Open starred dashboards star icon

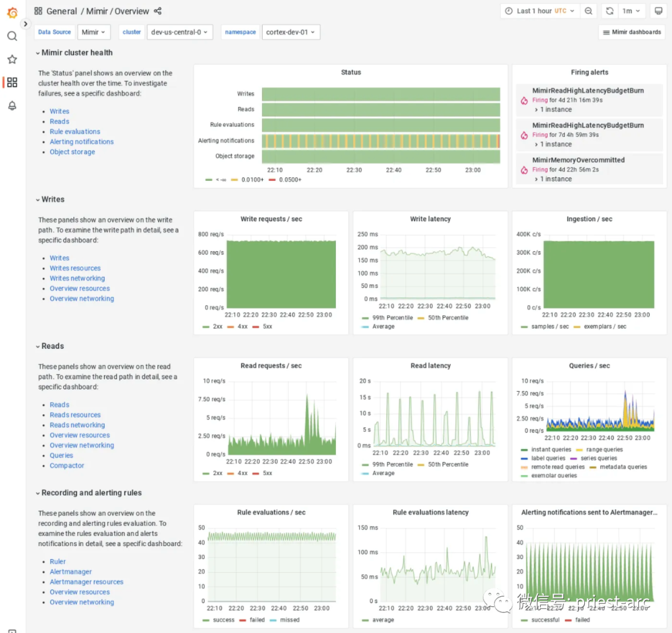point(12,59)
